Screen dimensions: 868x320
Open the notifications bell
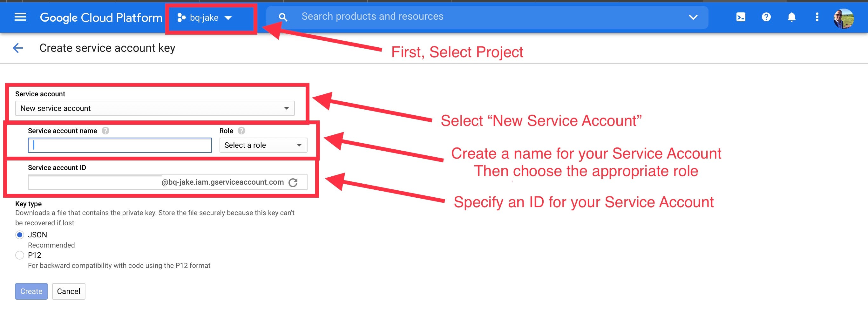(x=791, y=17)
